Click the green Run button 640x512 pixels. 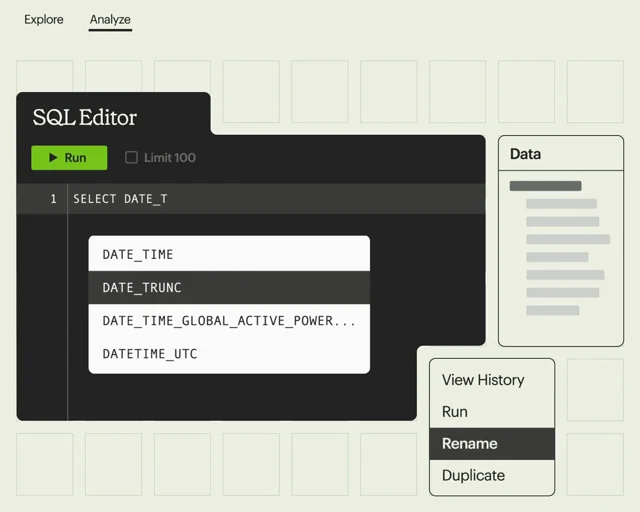coord(69,158)
